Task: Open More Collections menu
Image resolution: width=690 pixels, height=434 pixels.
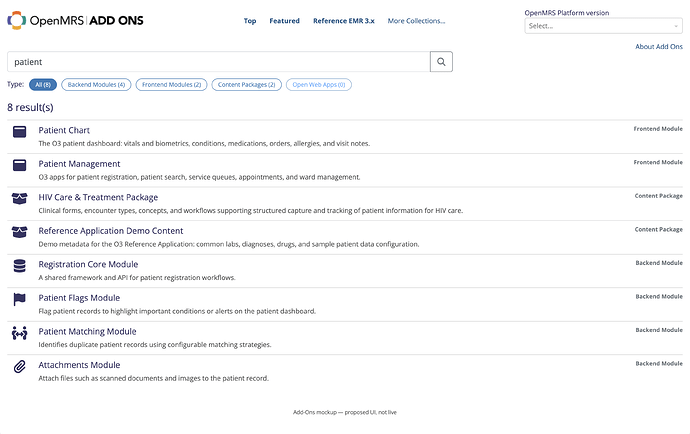Action: coord(416,21)
